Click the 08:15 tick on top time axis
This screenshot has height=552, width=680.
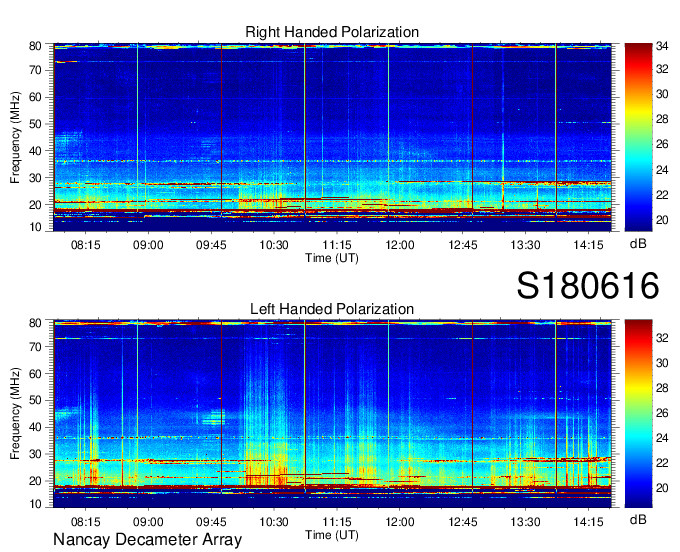tap(85, 245)
